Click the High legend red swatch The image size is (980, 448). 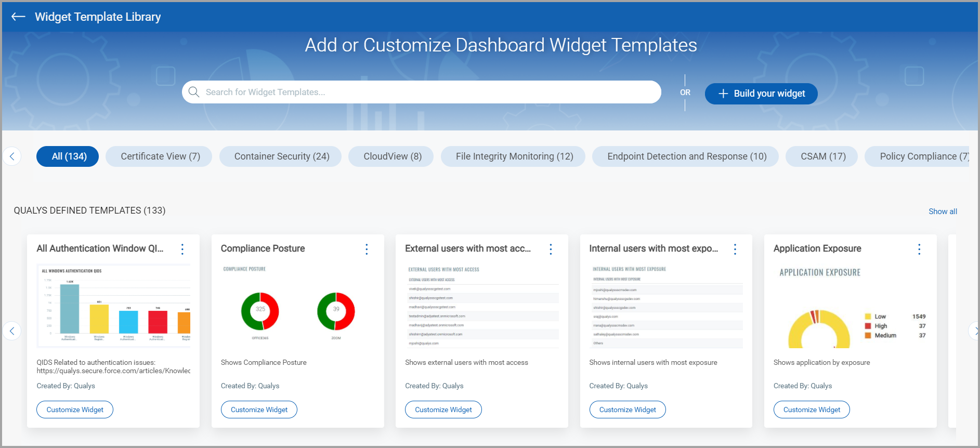point(868,326)
